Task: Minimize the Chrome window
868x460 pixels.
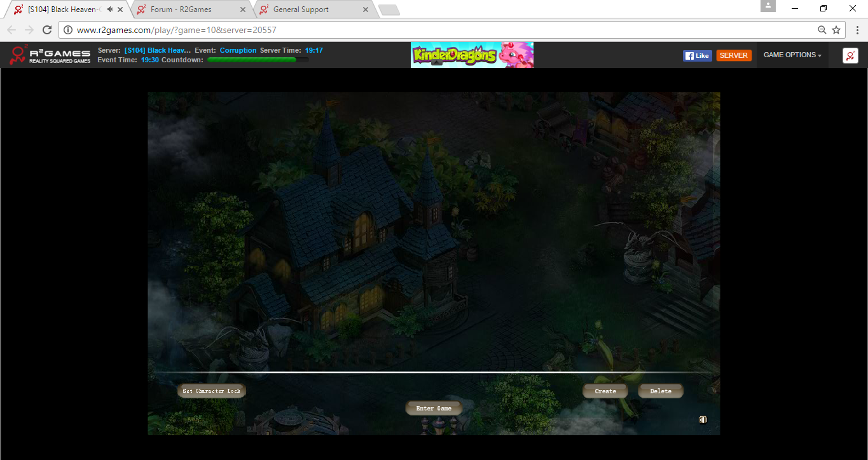Action: (x=795, y=8)
